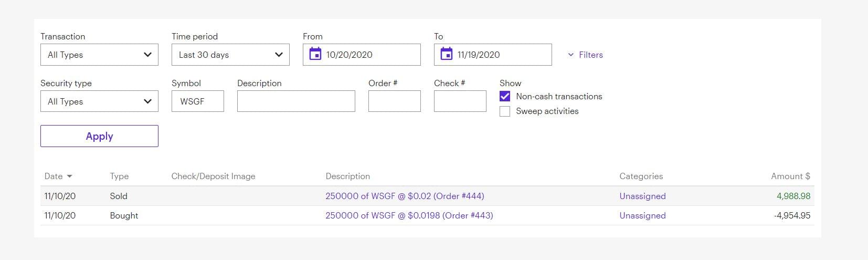868x260 pixels.
Task: Open the Order #444 sold transaction link
Action: click(x=405, y=196)
